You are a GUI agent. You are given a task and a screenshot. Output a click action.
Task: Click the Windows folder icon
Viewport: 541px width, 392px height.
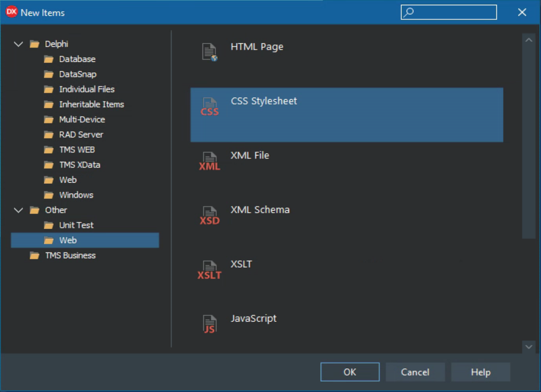[49, 195]
